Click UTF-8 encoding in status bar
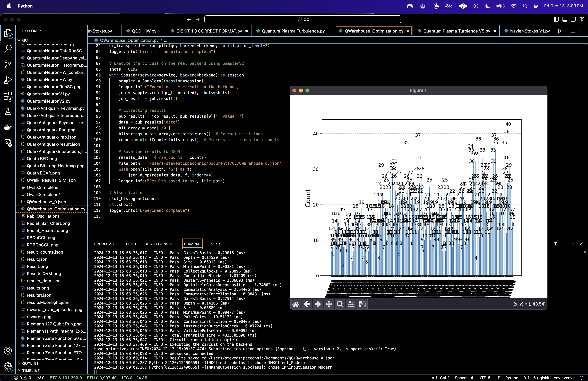The image size is (588, 381). 484,378
